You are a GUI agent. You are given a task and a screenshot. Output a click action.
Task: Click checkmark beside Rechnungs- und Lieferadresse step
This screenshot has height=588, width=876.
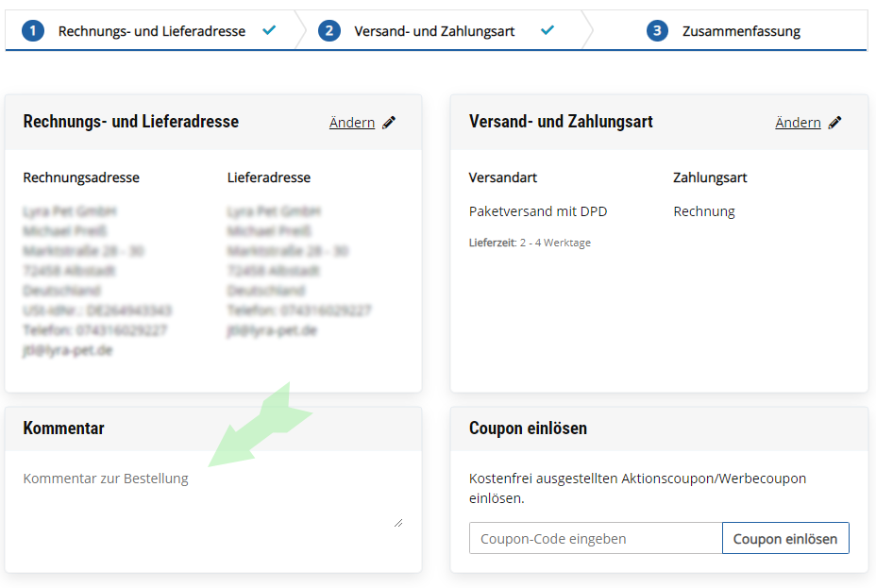point(269,31)
